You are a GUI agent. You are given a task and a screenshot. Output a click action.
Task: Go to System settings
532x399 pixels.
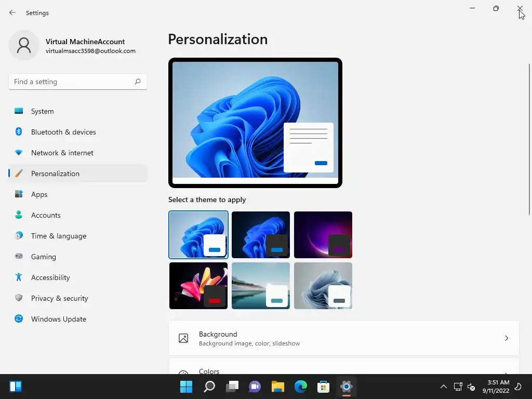[78, 111]
